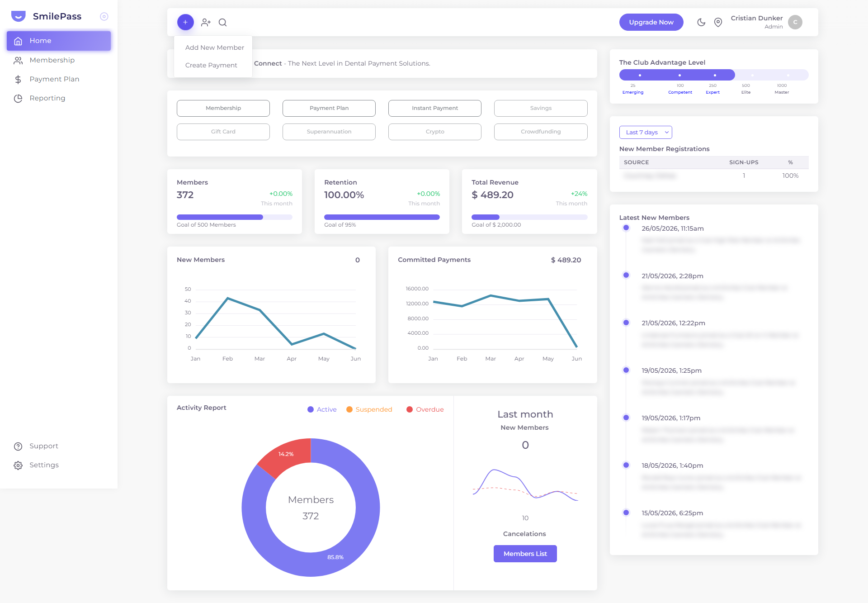868x603 pixels.
Task: Click the SIGN-UPS column header
Action: click(x=744, y=162)
